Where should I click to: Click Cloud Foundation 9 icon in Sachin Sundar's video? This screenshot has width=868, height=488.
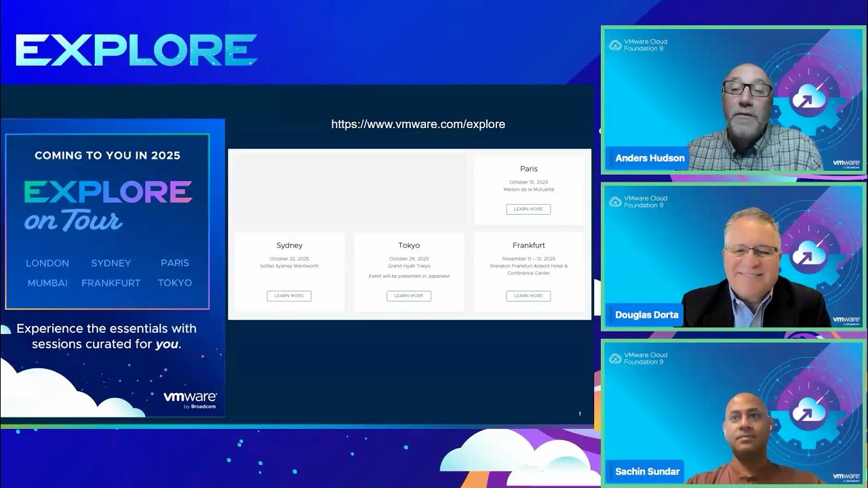616,359
